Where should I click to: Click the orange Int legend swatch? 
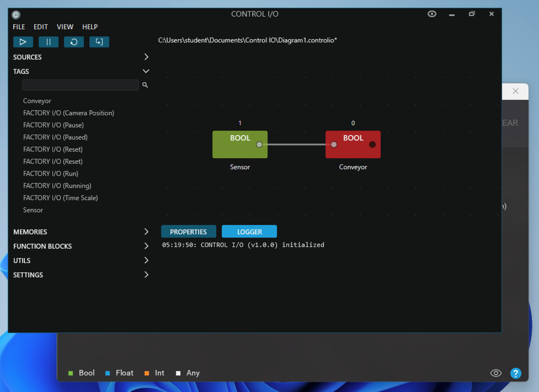pos(147,373)
